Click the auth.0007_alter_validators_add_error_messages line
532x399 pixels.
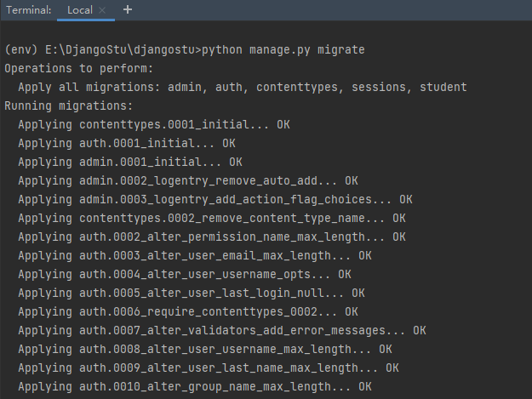(x=221, y=330)
